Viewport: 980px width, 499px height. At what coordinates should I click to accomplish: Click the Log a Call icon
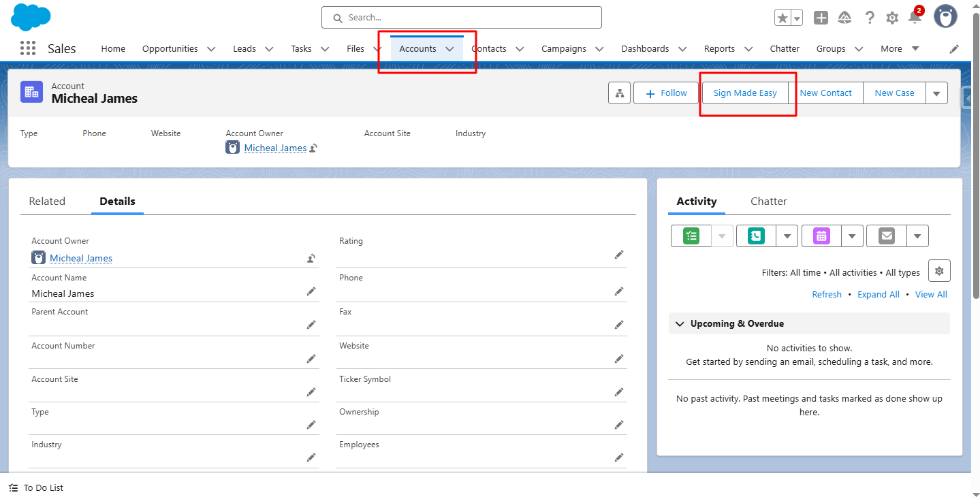[x=755, y=236]
